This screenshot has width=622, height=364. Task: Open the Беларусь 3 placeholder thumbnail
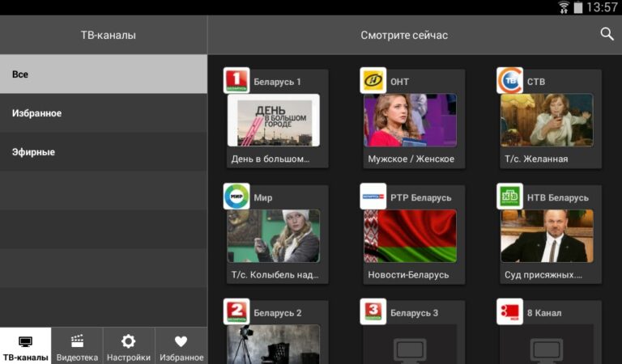point(410,345)
